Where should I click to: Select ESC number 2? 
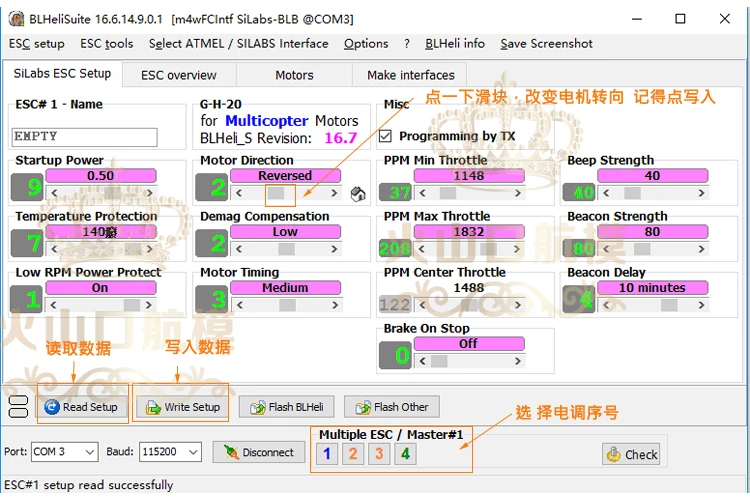(353, 453)
